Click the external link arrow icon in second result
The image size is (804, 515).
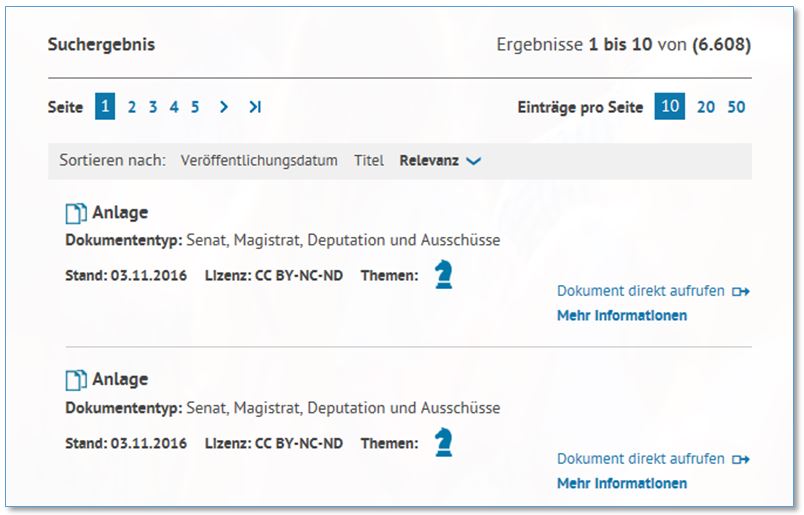point(741,459)
